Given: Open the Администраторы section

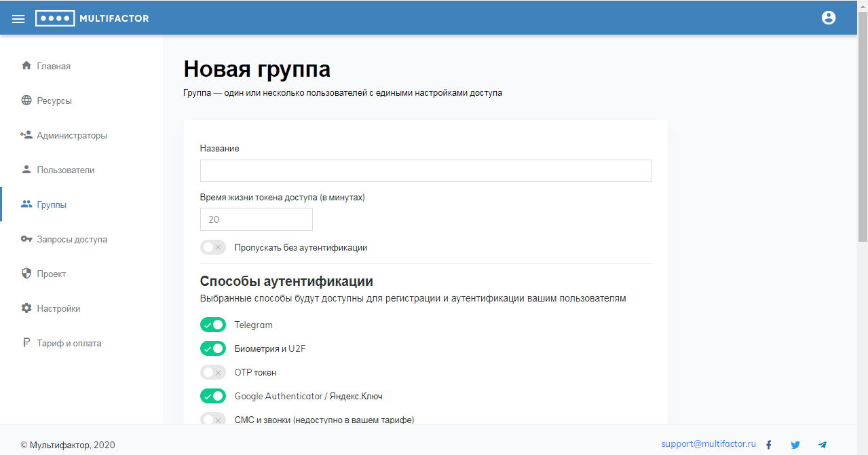Looking at the screenshot, I should pyautogui.click(x=71, y=135).
